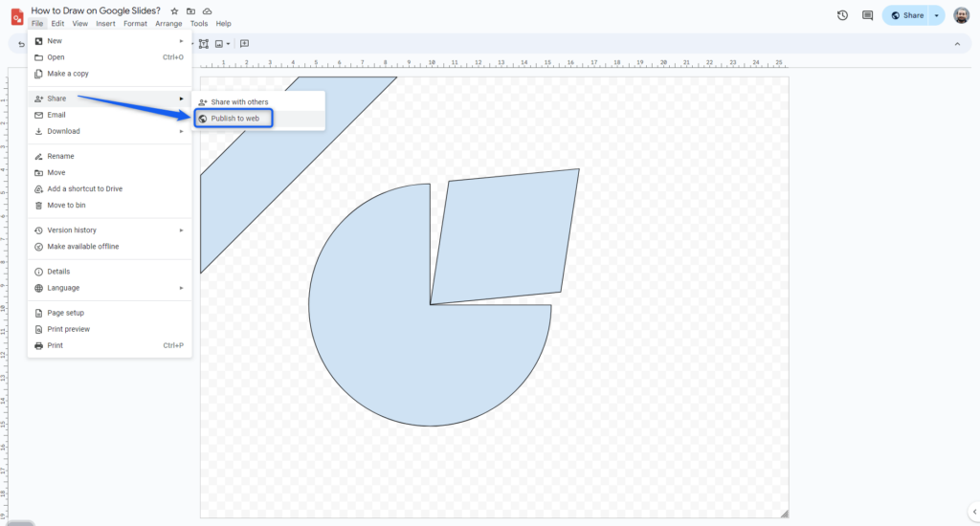Image resolution: width=980 pixels, height=526 pixels.
Task: Collapse the toolbar with chevron arrow
Action: click(957, 44)
